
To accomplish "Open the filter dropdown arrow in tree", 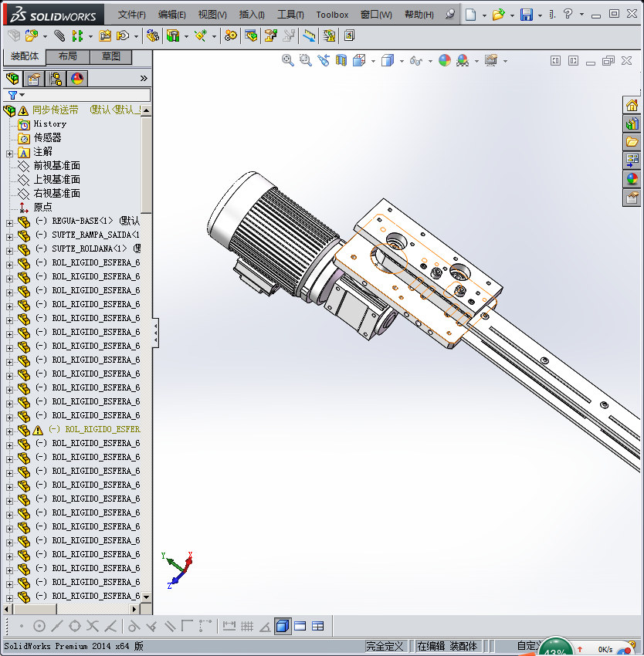I will pyautogui.click(x=22, y=95).
